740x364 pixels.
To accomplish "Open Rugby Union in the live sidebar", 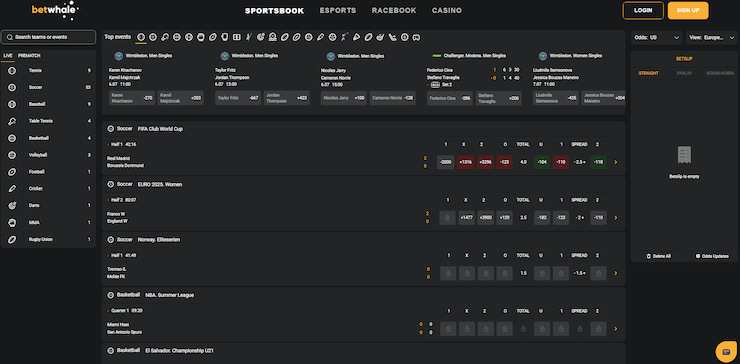I will tap(49, 239).
